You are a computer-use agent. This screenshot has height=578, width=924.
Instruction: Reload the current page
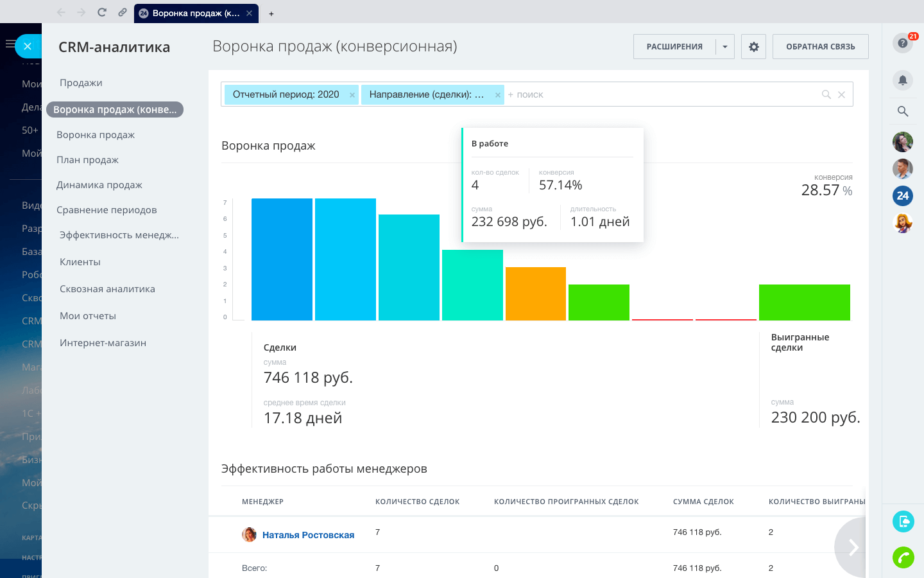point(101,12)
